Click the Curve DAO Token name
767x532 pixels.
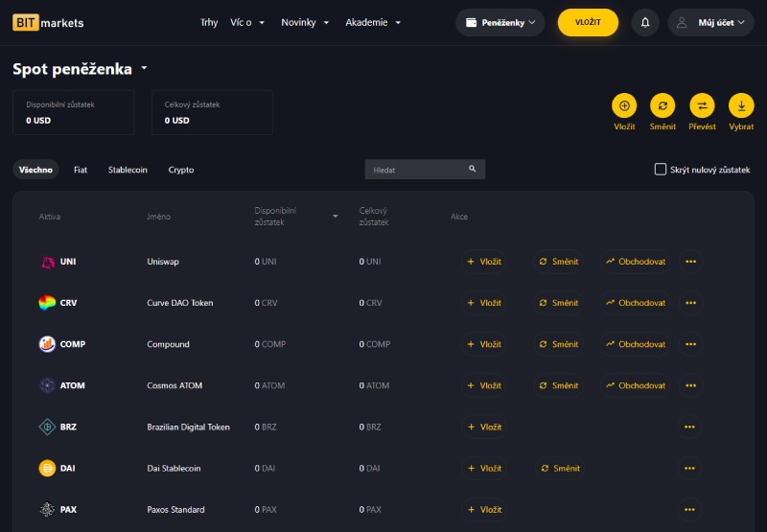(x=180, y=303)
